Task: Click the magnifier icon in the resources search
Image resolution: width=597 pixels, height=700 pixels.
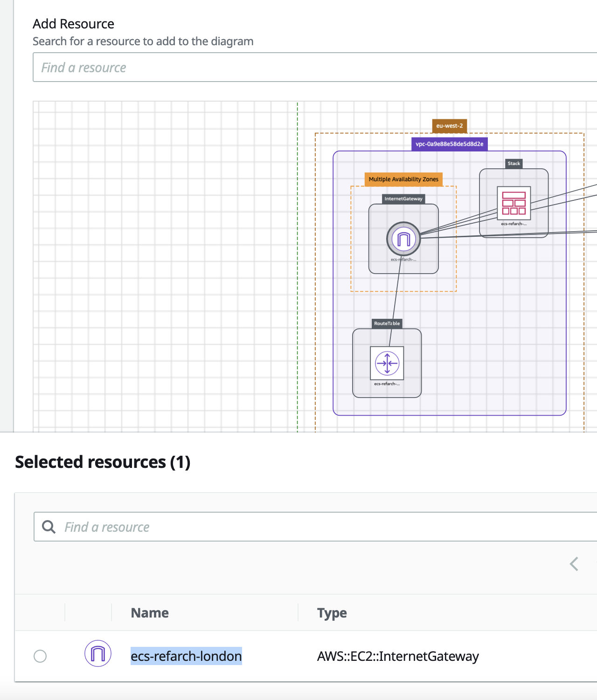Action: [x=49, y=527]
